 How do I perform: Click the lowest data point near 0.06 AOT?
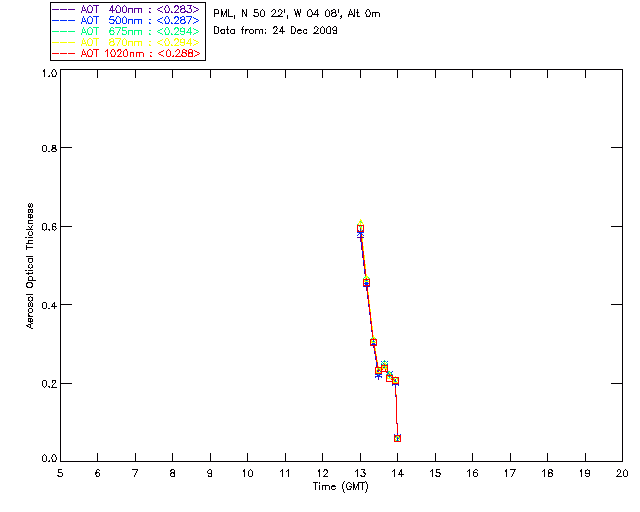pyautogui.click(x=398, y=438)
